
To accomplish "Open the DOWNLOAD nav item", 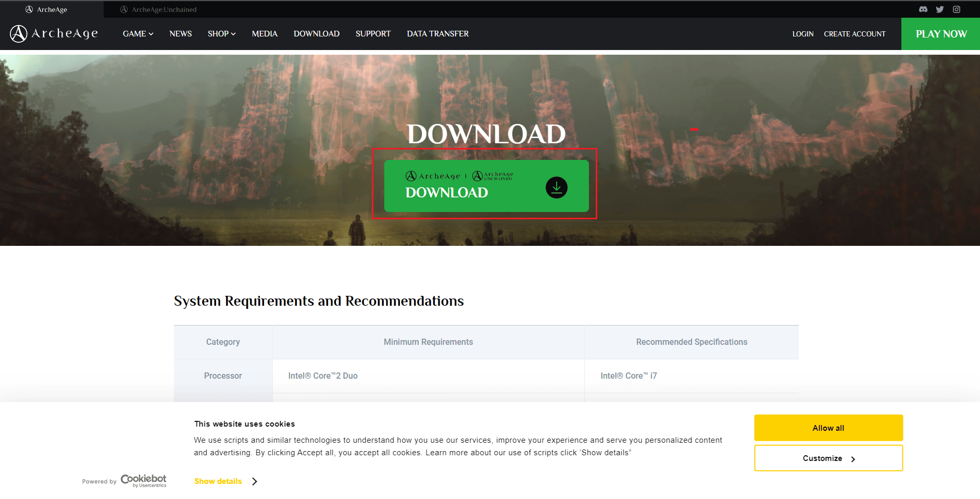I will (x=317, y=34).
